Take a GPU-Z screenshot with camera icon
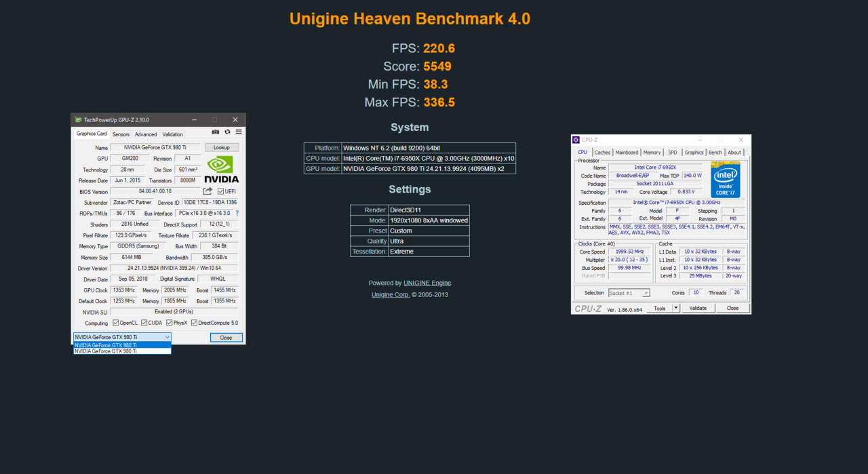The height and width of the screenshot is (474, 868). pyautogui.click(x=216, y=132)
